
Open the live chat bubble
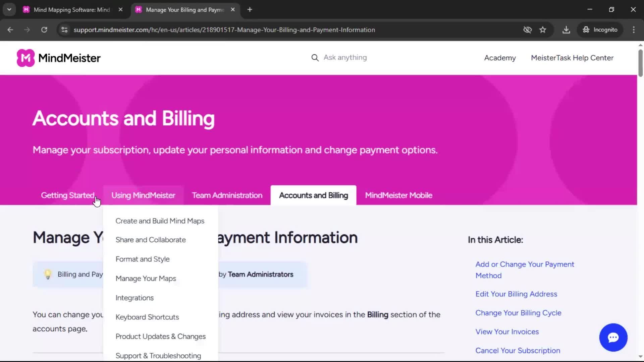click(613, 337)
